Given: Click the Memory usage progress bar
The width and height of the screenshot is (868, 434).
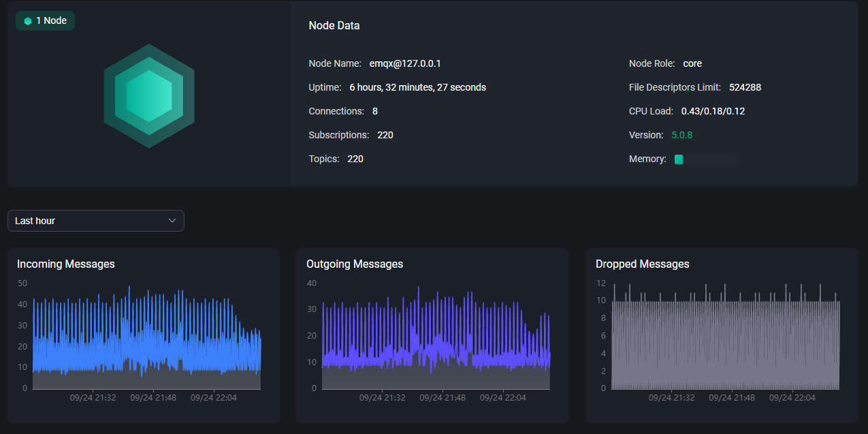Looking at the screenshot, I should (705, 159).
